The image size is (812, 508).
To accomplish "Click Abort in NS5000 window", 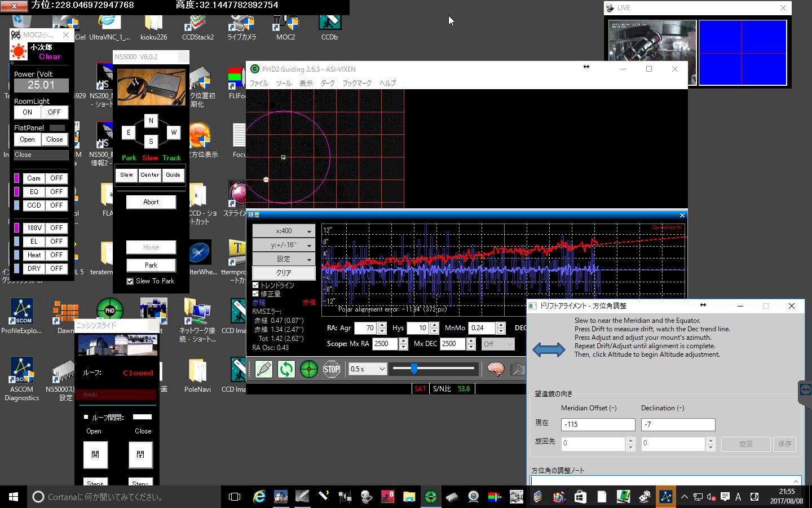I will [151, 202].
